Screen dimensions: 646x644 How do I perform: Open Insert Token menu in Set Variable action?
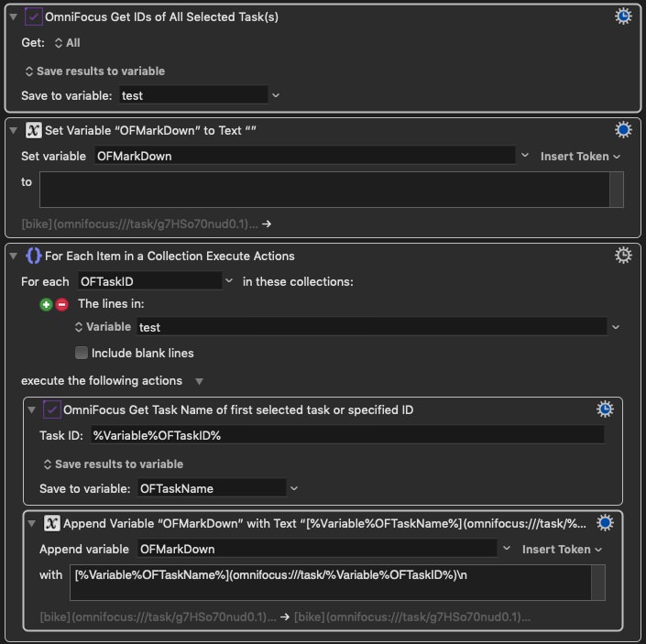[x=580, y=157]
